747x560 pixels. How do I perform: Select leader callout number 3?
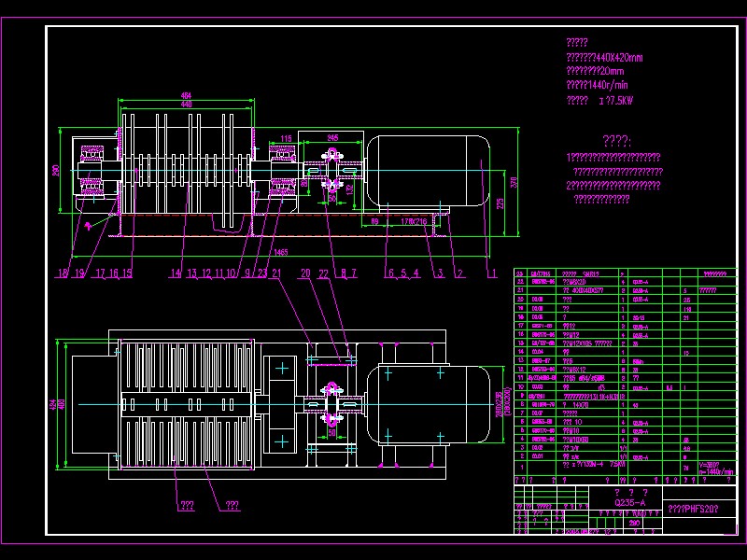[441, 273]
